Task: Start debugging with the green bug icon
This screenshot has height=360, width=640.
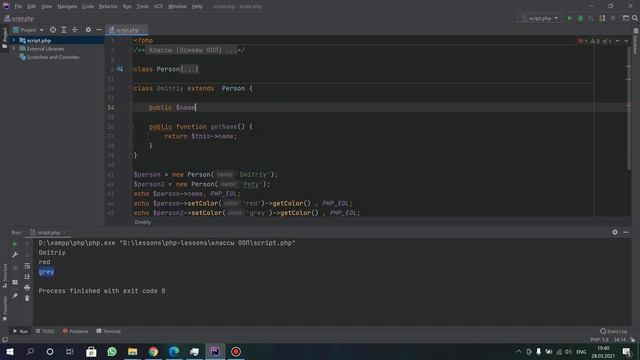Action: (580, 18)
